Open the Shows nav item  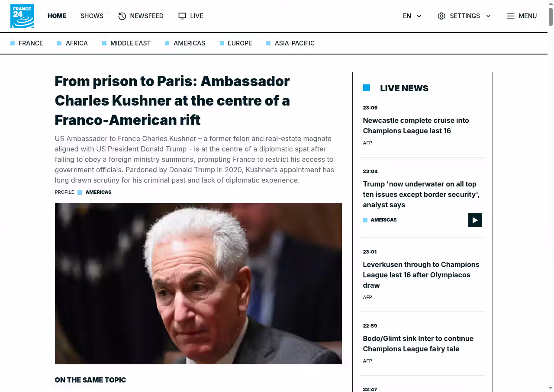92,16
